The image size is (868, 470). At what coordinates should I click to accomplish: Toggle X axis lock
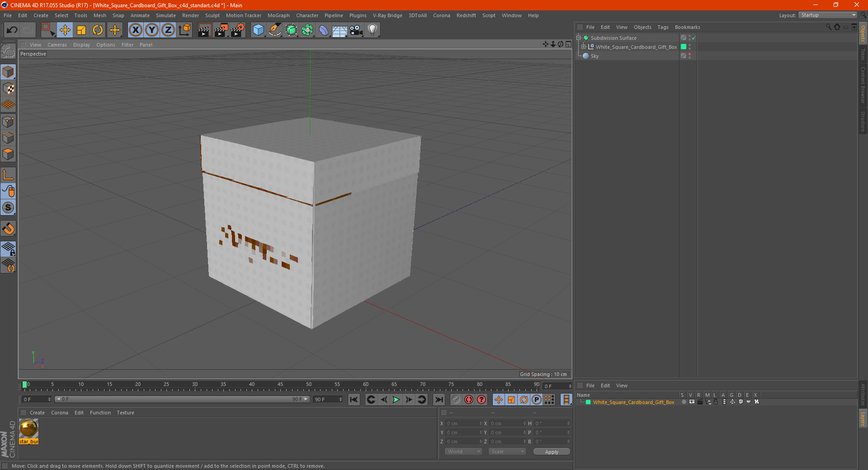[136, 30]
